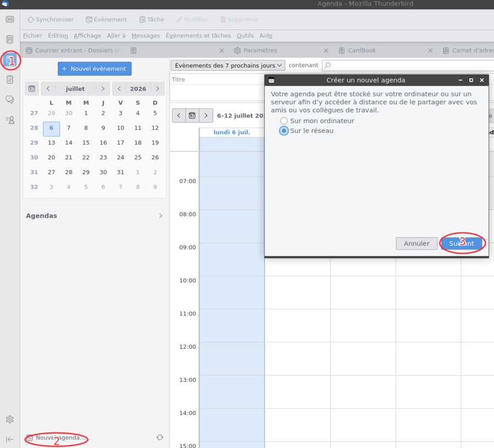Go to next month after juillet
This screenshot has width=494, height=448.
click(103, 89)
